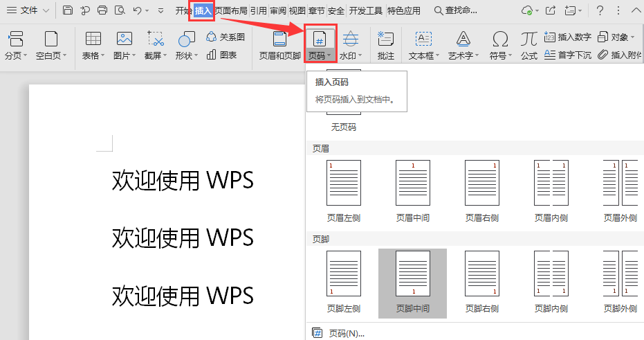Click the 图表 chart button

click(x=222, y=55)
